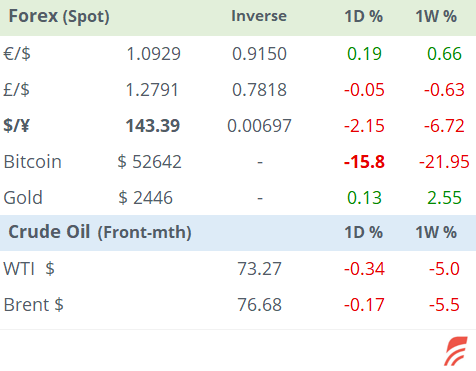Click the inverse value 0.7818
Screen dimensions: 476x371
(x=259, y=90)
